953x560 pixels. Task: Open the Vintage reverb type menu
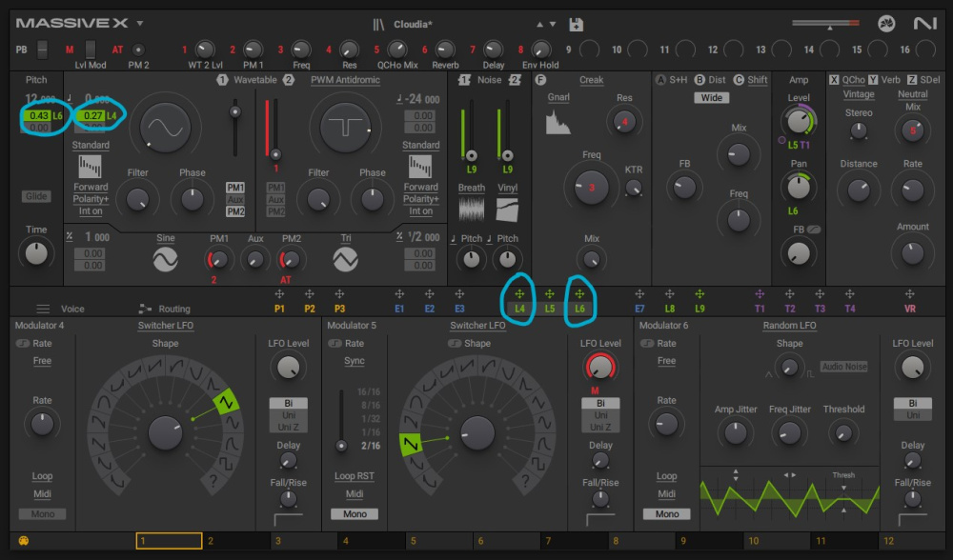pos(859,94)
